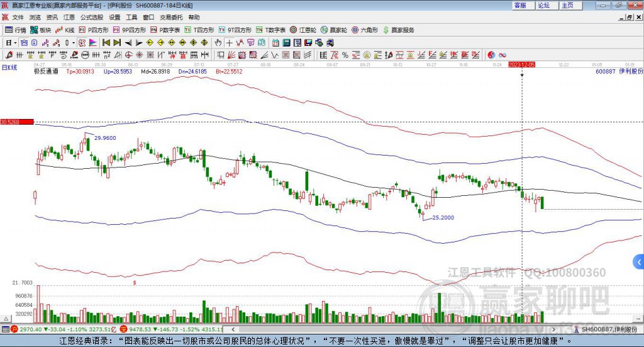Click the 2023-12-05 highlighted date marker
Image resolution: width=644 pixels, height=347 pixels.
(x=521, y=64)
